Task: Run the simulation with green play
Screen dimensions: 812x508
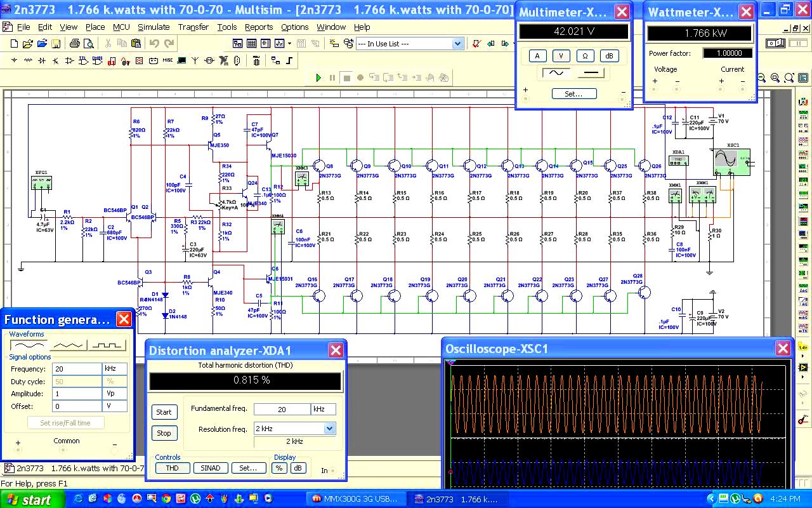Action: [x=318, y=77]
